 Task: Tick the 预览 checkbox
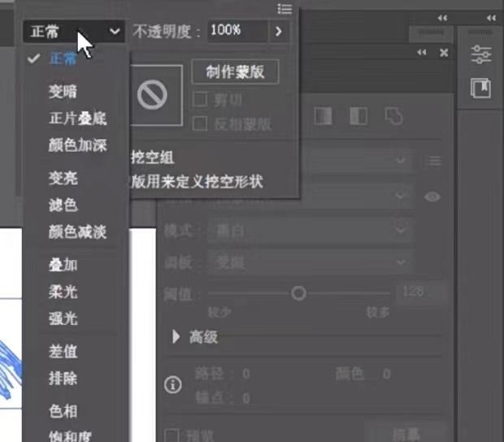point(172,435)
